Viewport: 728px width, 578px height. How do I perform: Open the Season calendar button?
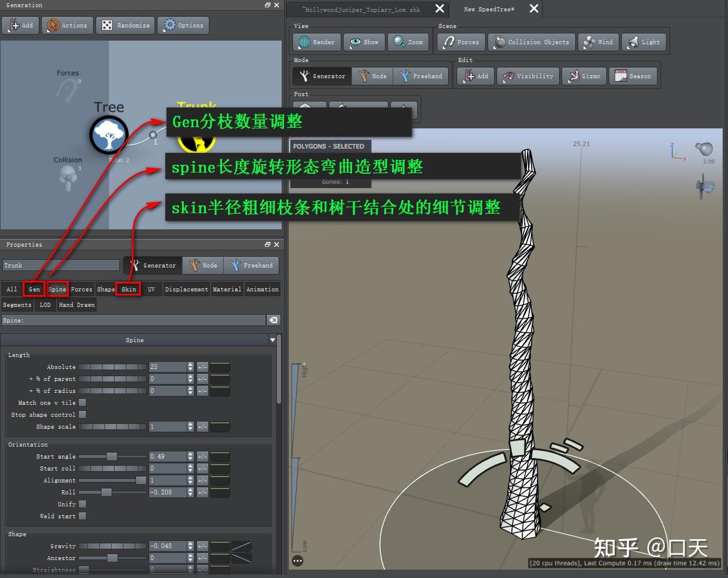(633, 76)
